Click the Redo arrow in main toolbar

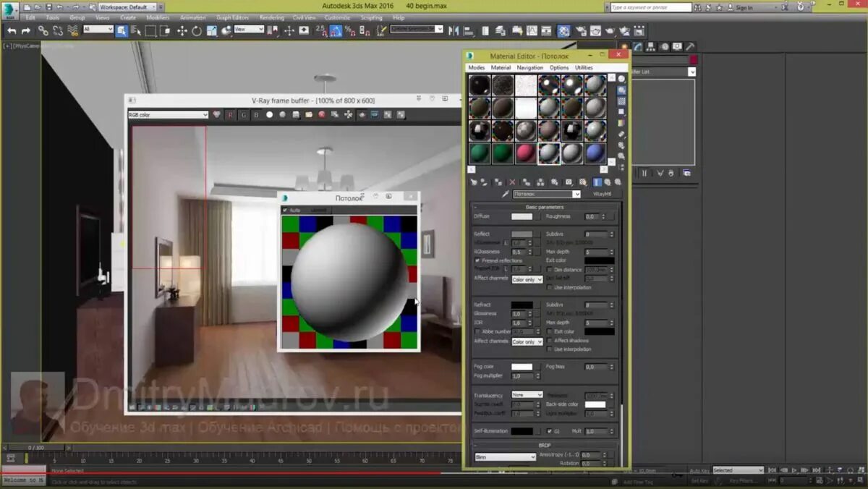(25, 30)
